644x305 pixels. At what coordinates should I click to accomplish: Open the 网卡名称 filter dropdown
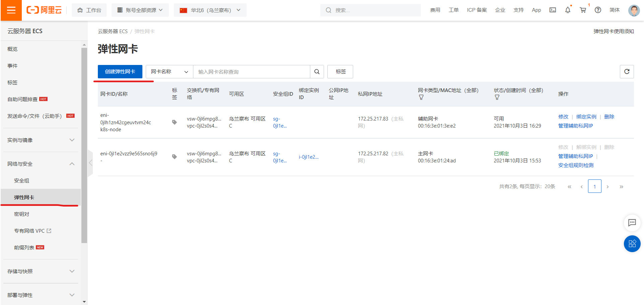point(170,72)
